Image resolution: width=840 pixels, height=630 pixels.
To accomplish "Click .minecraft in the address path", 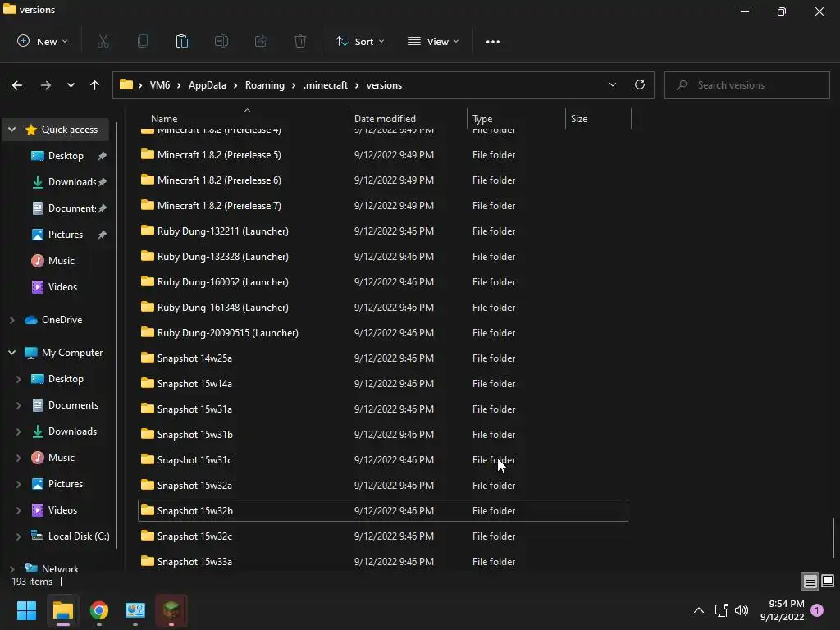I will (326, 85).
